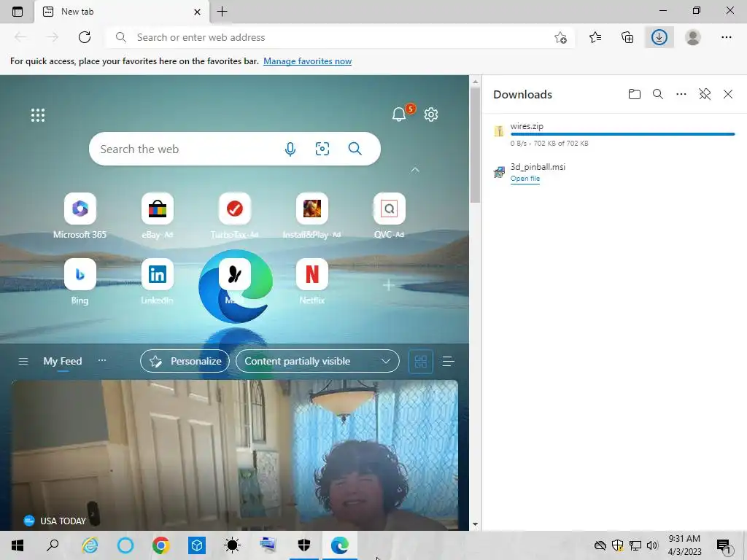Add this page to favorites star icon
This screenshot has width=747, height=560.
(560, 37)
